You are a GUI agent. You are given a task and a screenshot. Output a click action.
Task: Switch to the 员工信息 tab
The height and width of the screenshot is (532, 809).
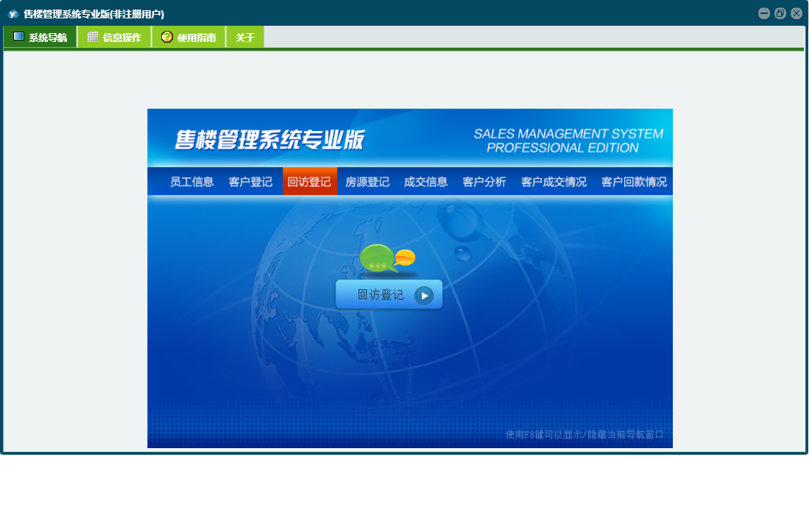192,182
